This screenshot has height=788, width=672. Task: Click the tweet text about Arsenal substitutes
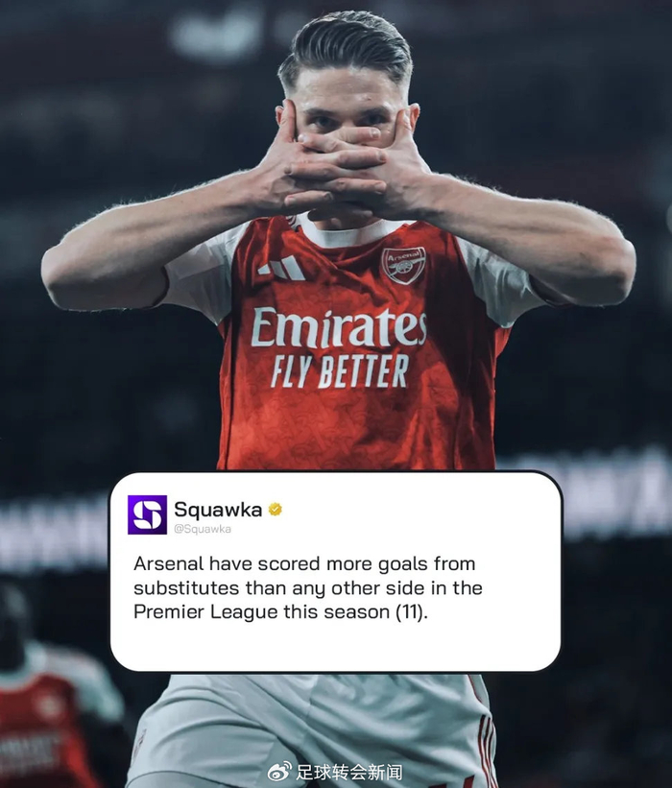307,588
